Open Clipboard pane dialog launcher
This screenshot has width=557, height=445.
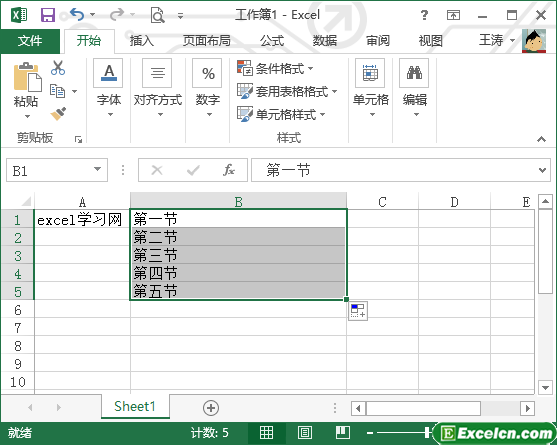point(79,140)
